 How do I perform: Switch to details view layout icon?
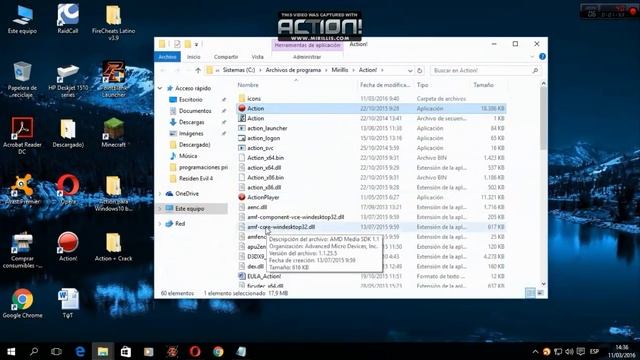point(530,293)
